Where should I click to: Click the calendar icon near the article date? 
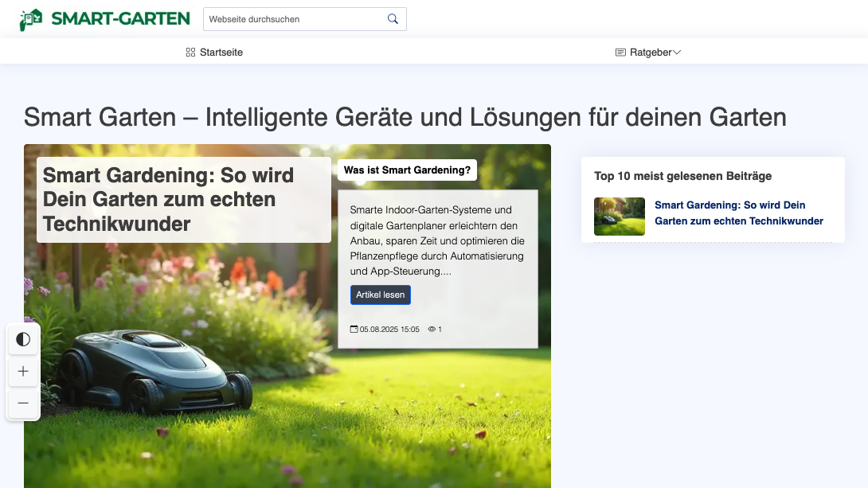354,329
